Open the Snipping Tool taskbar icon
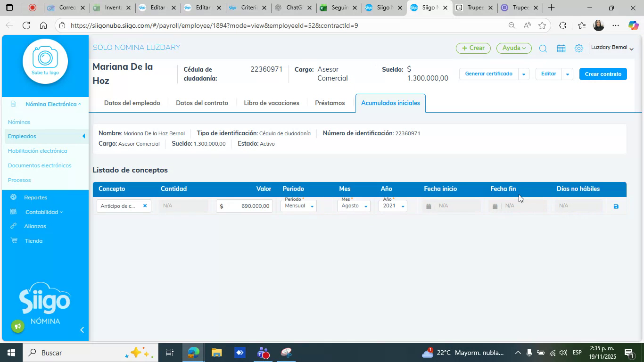 tap(286, 353)
